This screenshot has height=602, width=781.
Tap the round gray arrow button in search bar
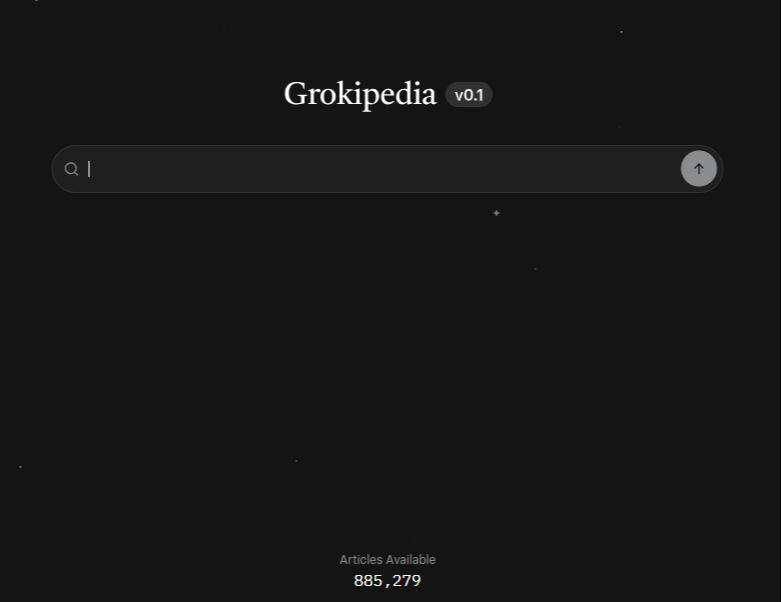699,169
